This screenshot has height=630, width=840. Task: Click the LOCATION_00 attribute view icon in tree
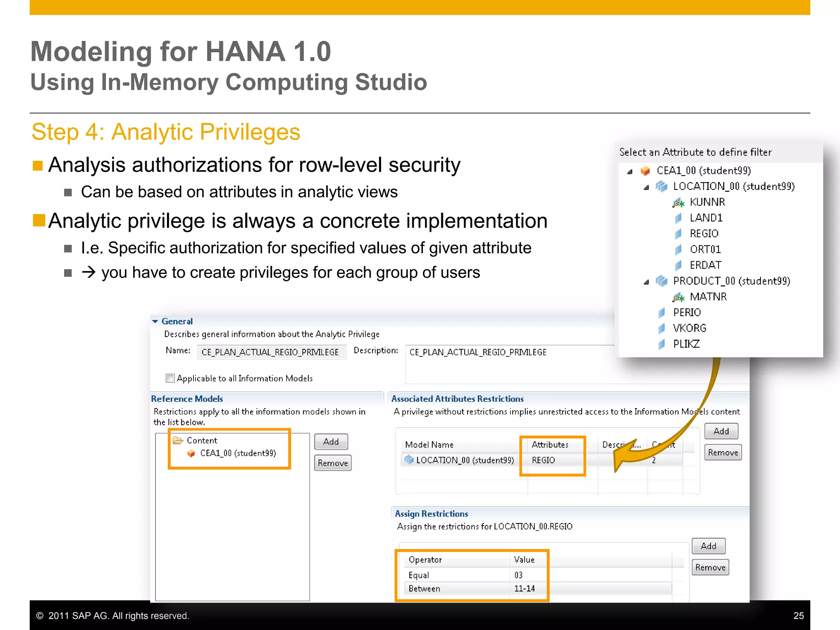(661, 186)
